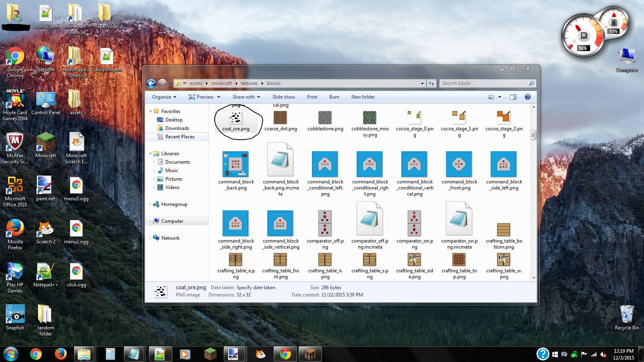
Task: Click the New folder button
Action: (x=363, y=97)
